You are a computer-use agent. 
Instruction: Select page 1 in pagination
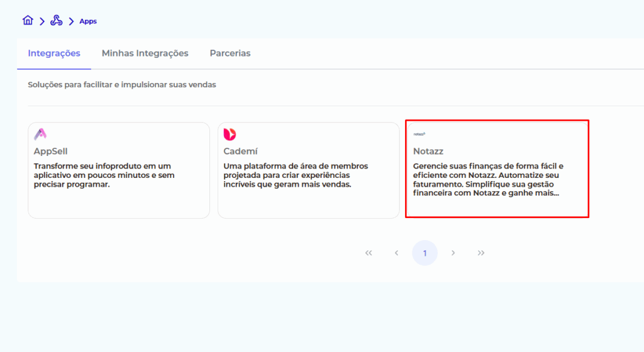click(x=425, y=253)
